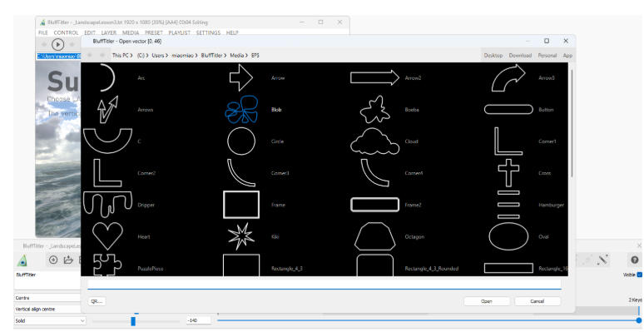Click the open folder icon in tool window
Screen dimensions: 644x332
68,260
